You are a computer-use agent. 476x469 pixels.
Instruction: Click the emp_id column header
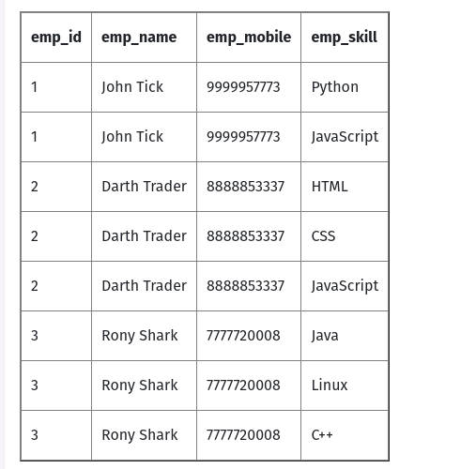click(x=56, y=38)
